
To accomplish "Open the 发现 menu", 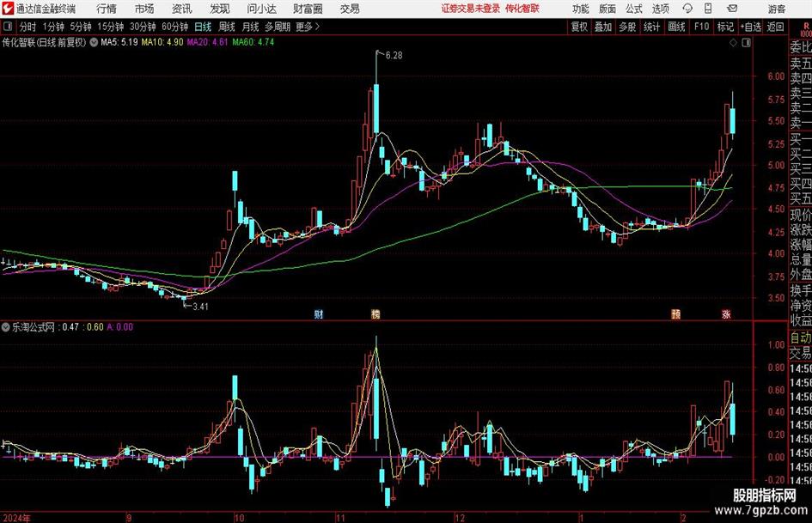I will click(x=220, y=9).
